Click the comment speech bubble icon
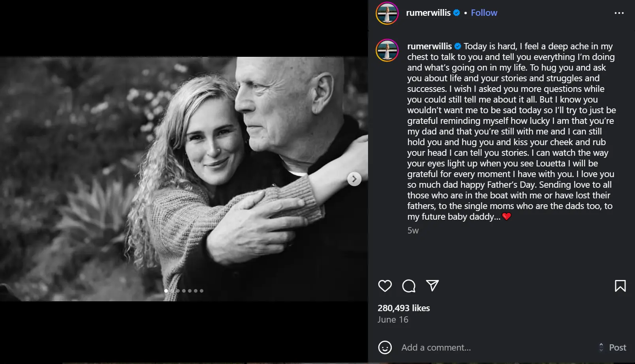This screenshot has width=635, height=364. (x=409, y=286)
